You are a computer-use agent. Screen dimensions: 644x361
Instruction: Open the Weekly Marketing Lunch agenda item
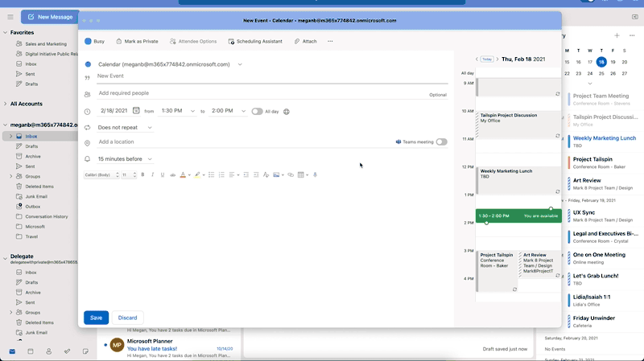pos(605,142)
